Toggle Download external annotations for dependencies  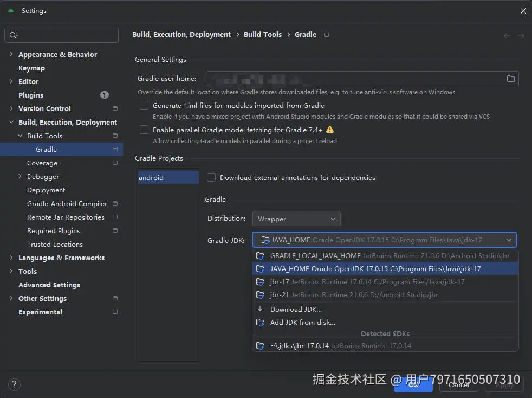click(211, 177)
